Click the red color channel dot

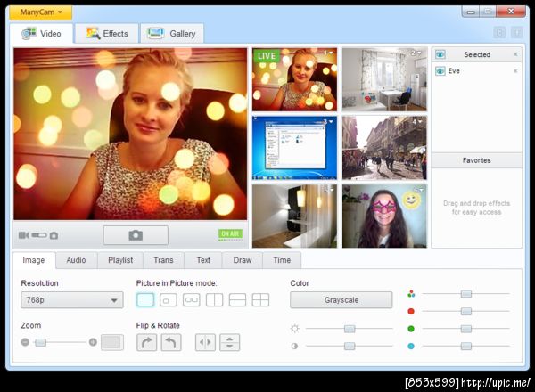[x=411, y=311]
